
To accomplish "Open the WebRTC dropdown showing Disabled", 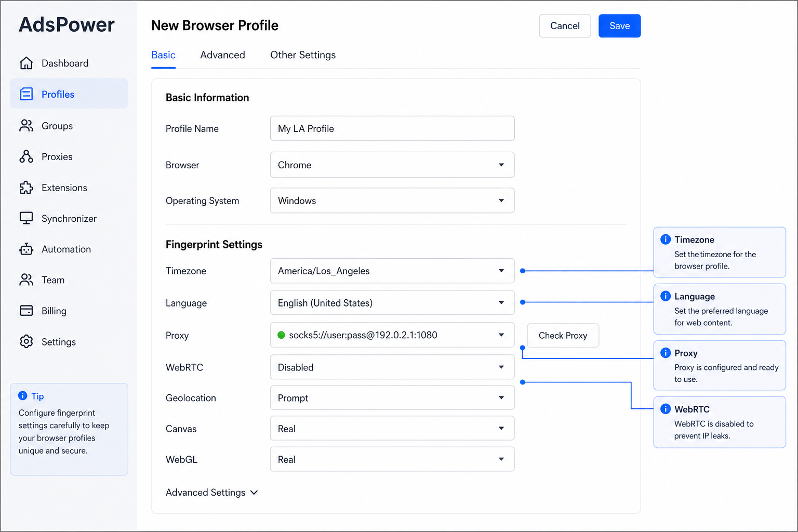I will click(x=392, y=367).
